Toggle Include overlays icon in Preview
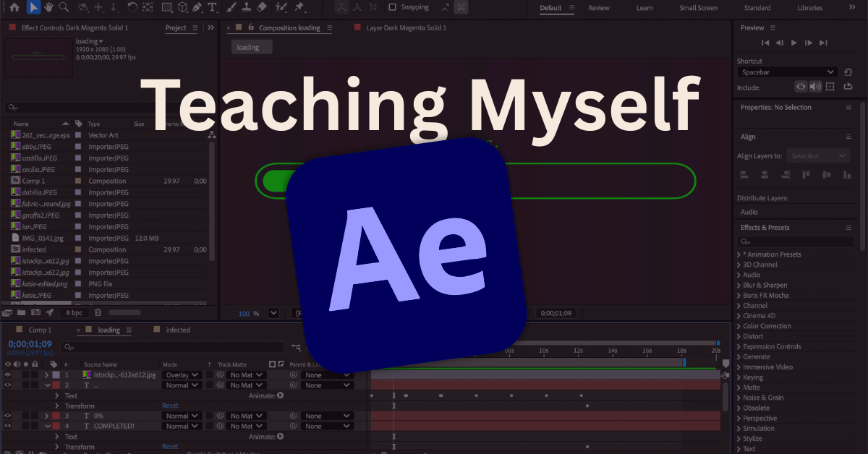This screenshot has height=454, width=868. [x=830, y=87]
